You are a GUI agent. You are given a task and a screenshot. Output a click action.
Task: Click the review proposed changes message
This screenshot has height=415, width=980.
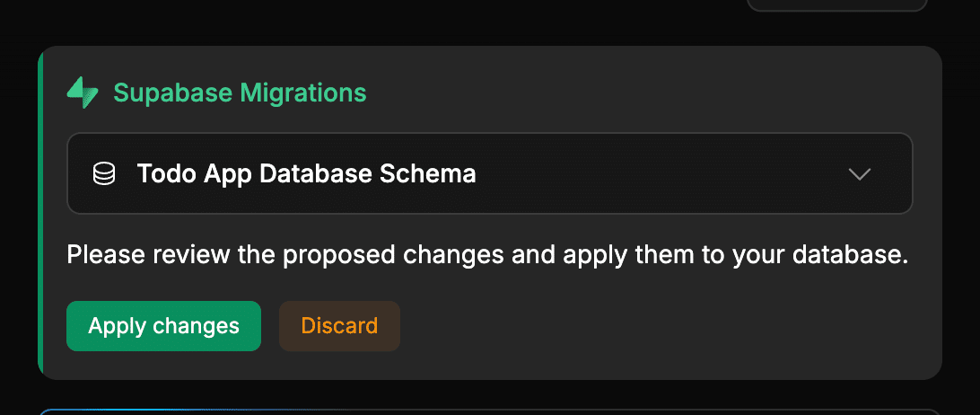487,256
